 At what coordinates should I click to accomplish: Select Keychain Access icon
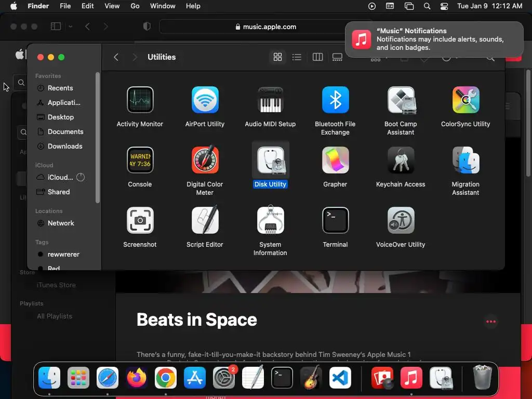click(401, 160)
